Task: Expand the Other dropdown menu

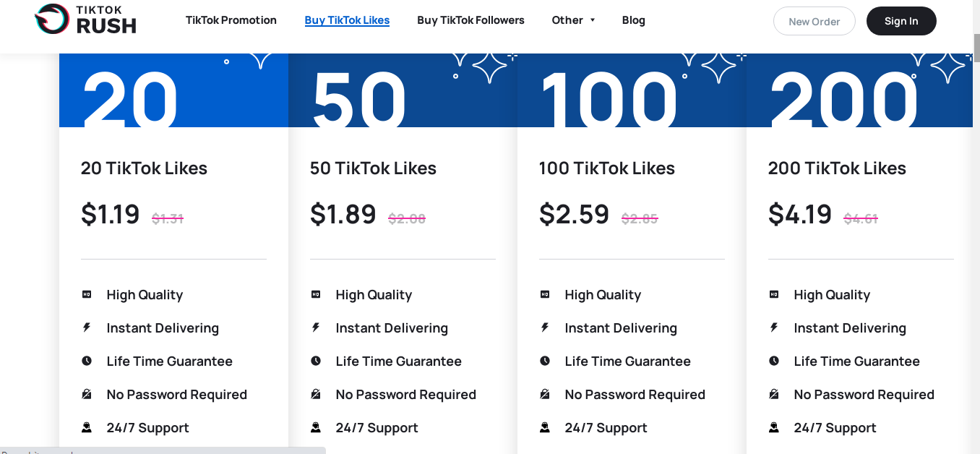Action: [x=573, y=20]
